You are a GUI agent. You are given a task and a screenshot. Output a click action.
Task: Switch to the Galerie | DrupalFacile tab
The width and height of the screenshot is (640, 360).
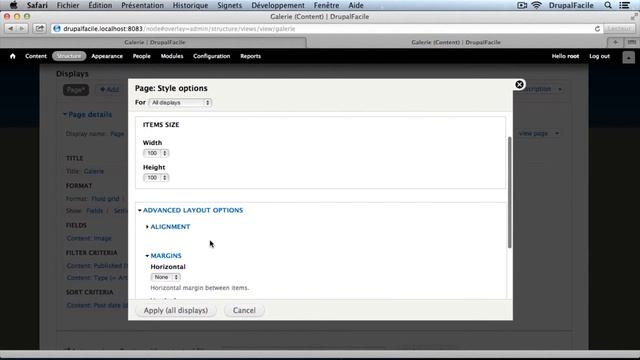point(154,42)
